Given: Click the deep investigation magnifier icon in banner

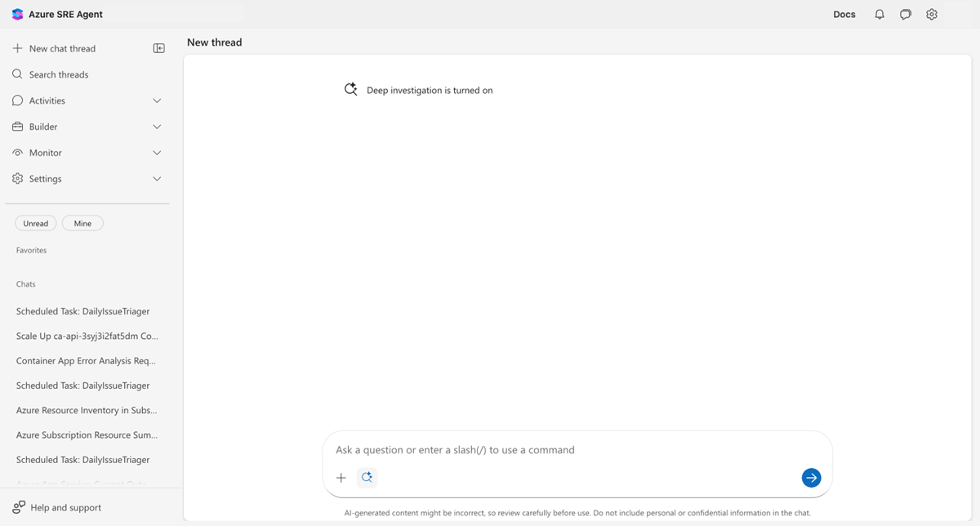Looking at the screenshot, I should click(350, 90).
